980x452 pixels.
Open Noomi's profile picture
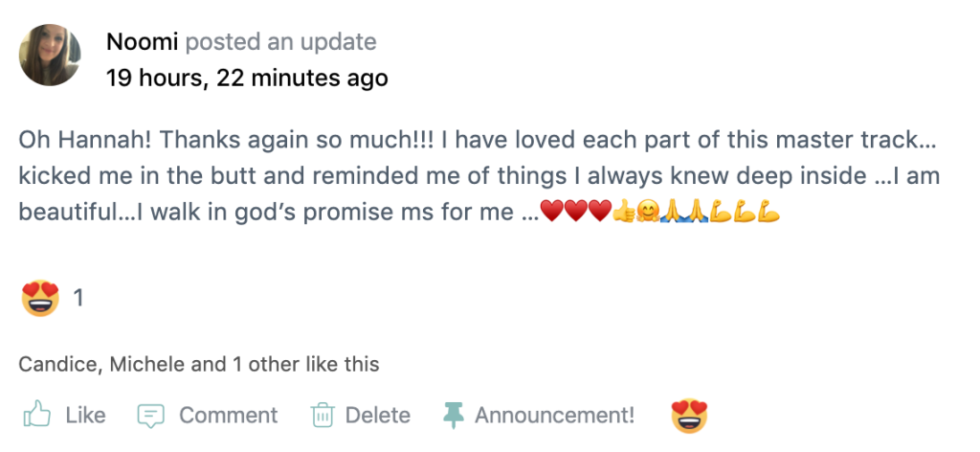coord(50,56)
